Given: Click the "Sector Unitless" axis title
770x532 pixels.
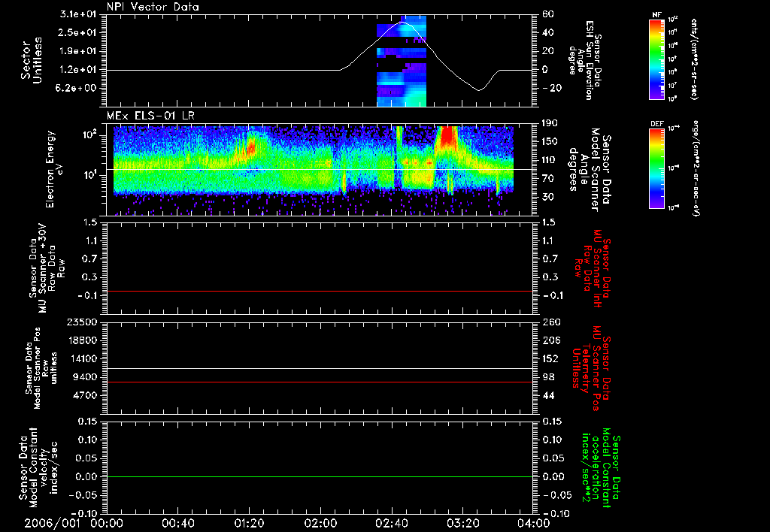Looking at the screenshot, I should click(32, 60).
